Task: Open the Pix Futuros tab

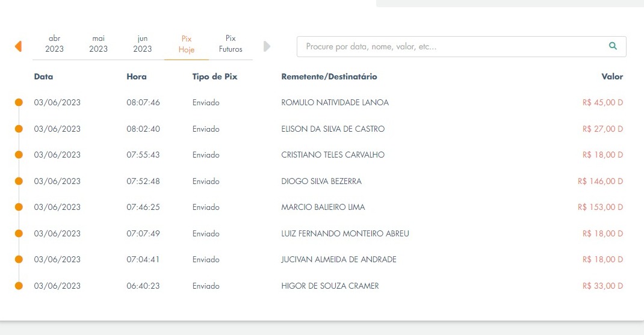Action: pyautogui.click(x=231, y=43)
